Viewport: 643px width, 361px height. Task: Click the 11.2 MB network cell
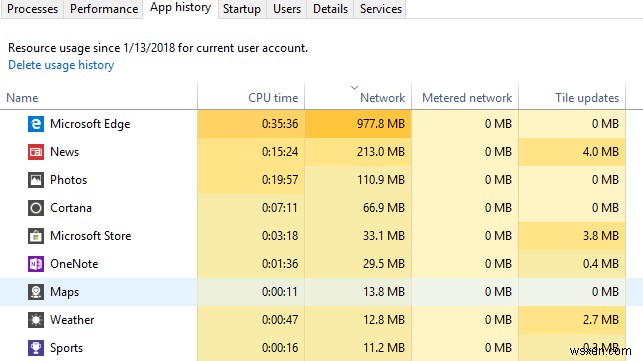pos(358,347)
